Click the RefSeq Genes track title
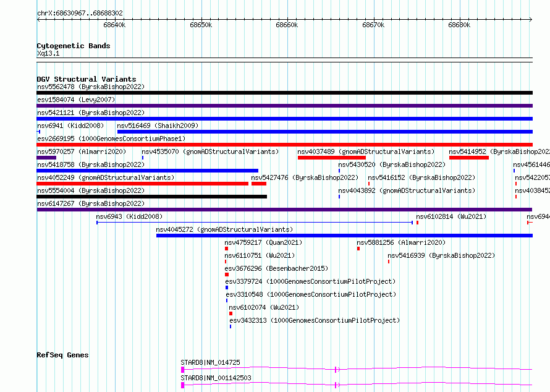 [x=63, y=355]
